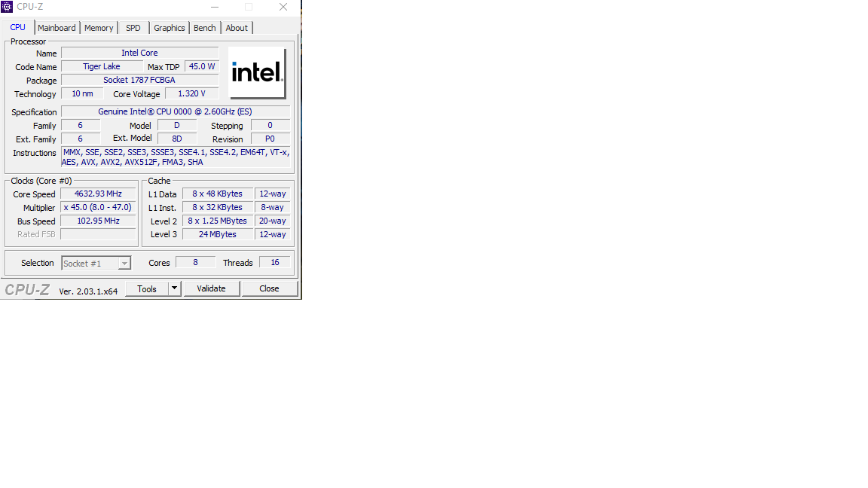Click the CPU-Z app icon in title bar
Image resolution: width=868 pixels, height=488 pixels.
tap(8, 7)
